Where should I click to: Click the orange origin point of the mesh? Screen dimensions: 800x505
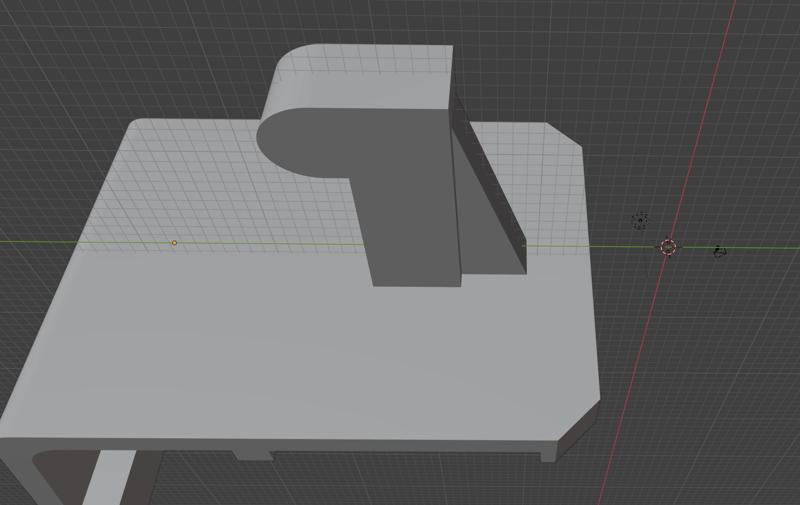click(174, 243)
